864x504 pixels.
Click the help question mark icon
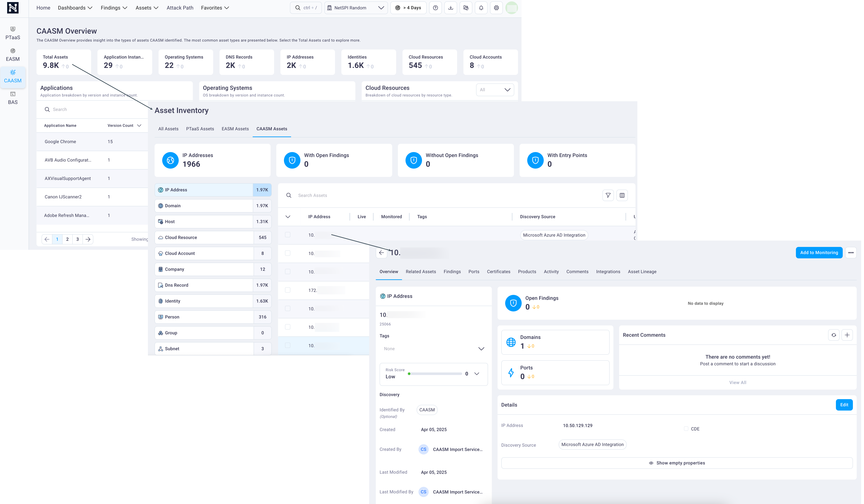click(435, 8)
